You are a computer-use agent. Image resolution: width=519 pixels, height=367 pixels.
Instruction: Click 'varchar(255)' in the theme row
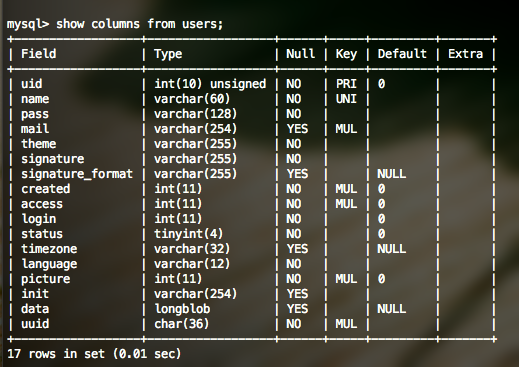[196, 144]
